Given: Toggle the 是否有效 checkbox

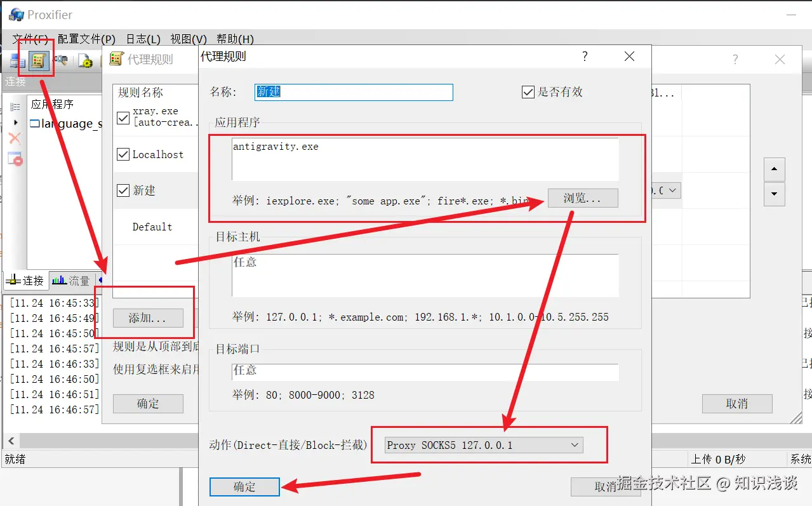Looking at the screenshot, I should coord(528,92).
